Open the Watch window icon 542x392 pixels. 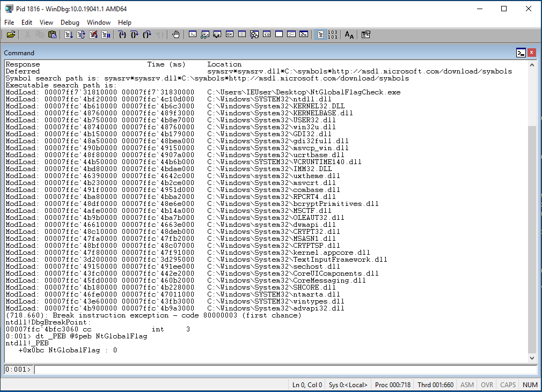click(204, 34)
